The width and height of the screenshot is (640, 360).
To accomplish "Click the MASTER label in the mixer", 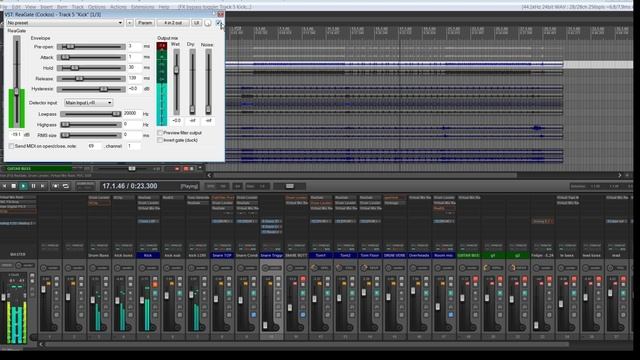I will (x=18, y=254).
